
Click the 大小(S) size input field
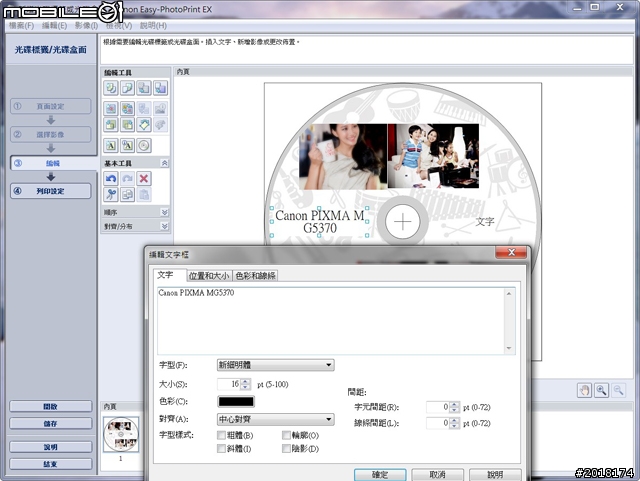tap(229, 384)
